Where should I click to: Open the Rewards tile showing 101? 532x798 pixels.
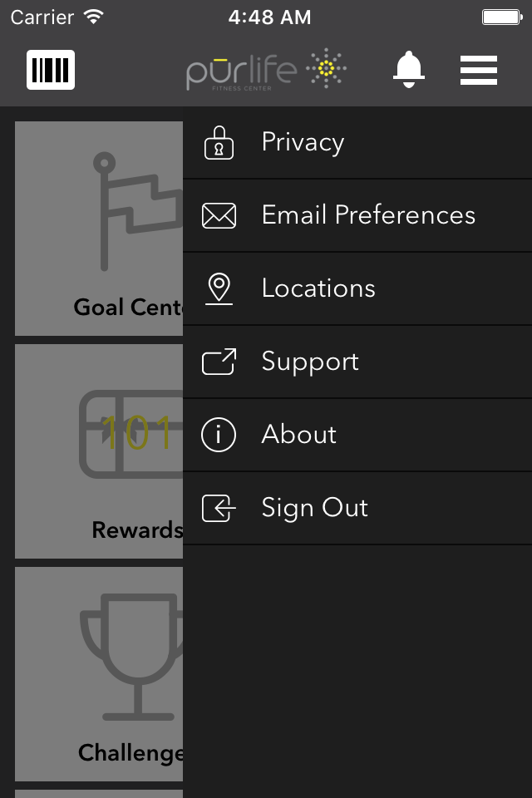pyautogui.click(x=99, y=451)
